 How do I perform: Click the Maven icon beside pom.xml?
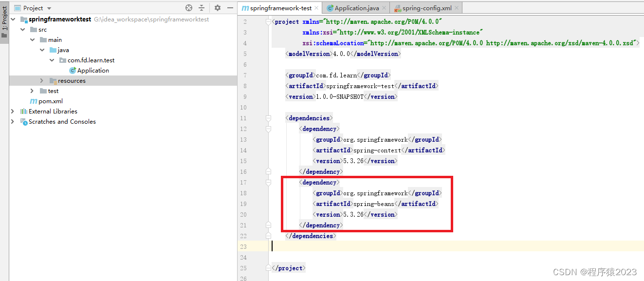[x=35, y=101]
